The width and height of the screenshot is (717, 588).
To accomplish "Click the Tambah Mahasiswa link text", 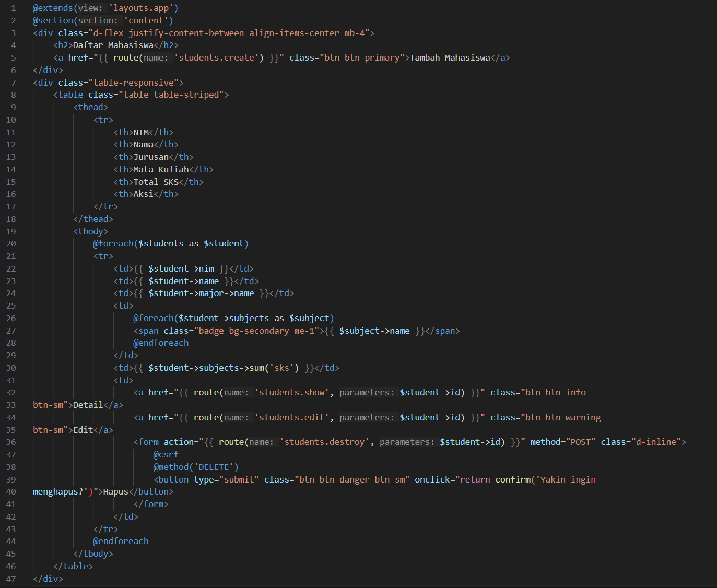I will pos(450,58).
